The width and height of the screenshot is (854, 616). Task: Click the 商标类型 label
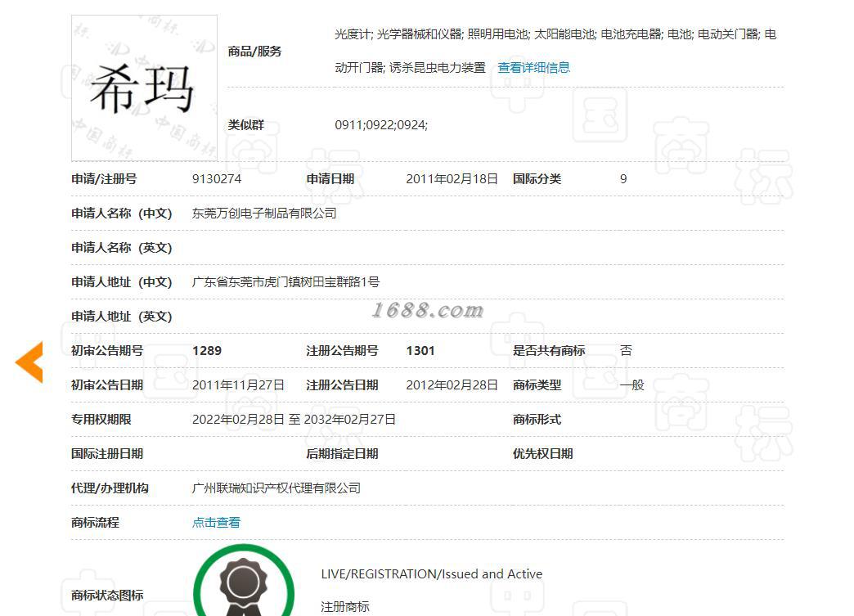537,385
